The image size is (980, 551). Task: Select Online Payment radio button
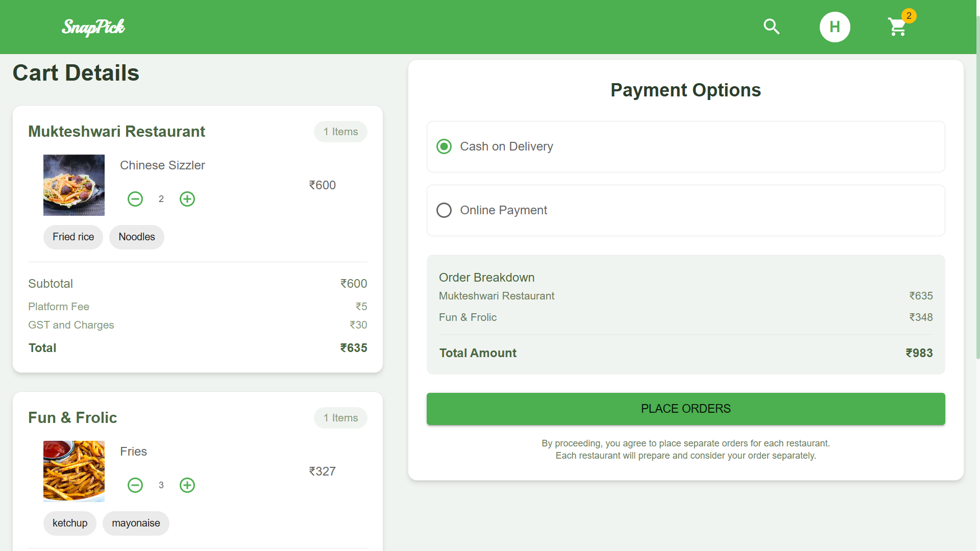click(x=444, y=210)
